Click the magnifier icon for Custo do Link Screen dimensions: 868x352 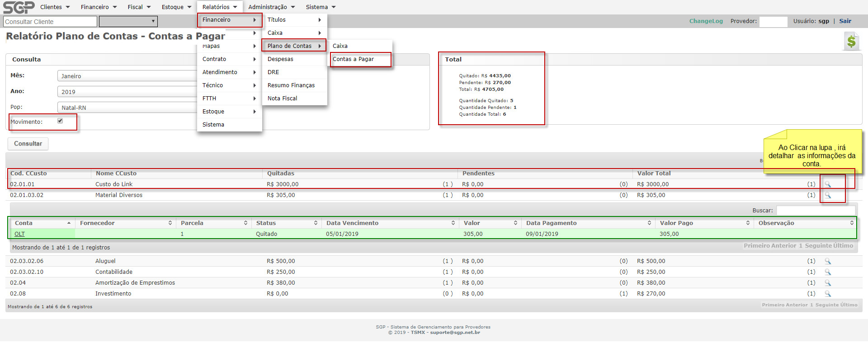[828, 184]
